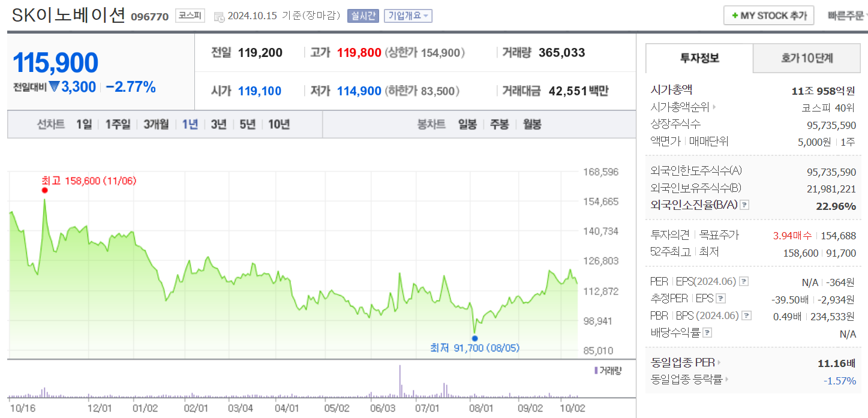Image resolution: width=868 pixels, height=418 pixels.
Task: Click the 거래량 value 365,033
Action: pos(562,53)
